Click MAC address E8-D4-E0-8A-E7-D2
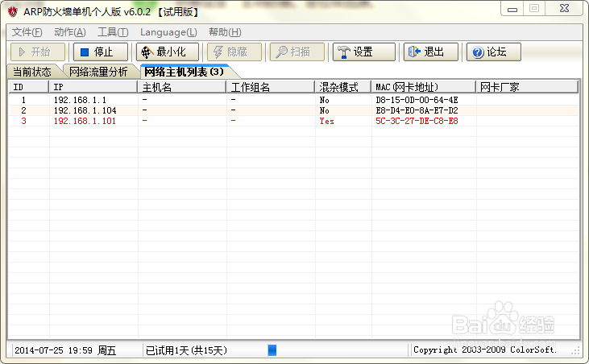 417,110
